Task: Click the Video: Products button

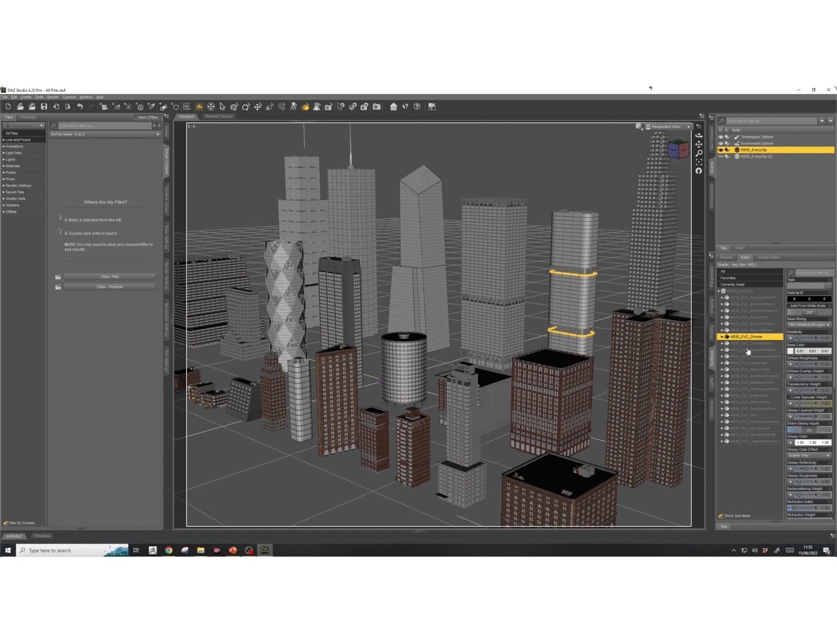Action: (x=109, y=287)
